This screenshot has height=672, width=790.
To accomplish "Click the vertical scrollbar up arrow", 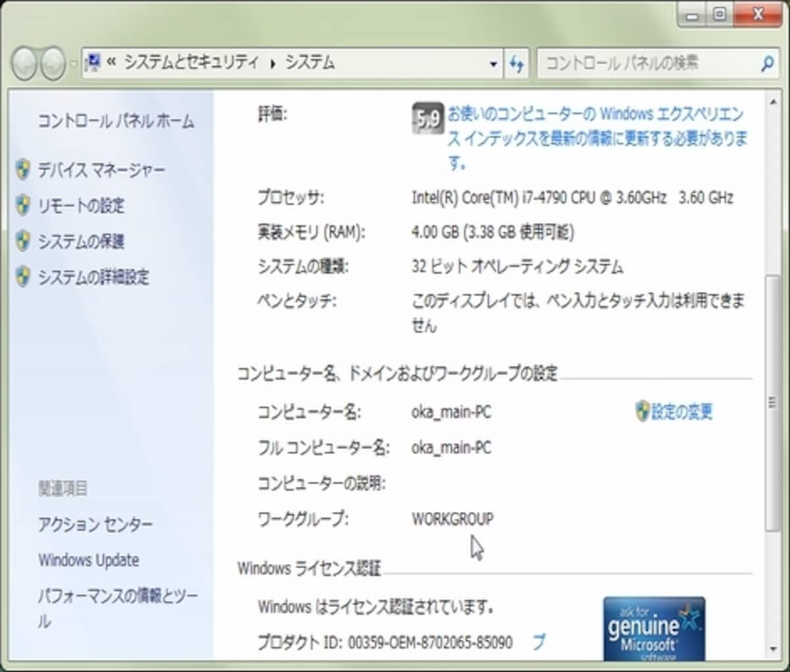I will coord(773,103).
